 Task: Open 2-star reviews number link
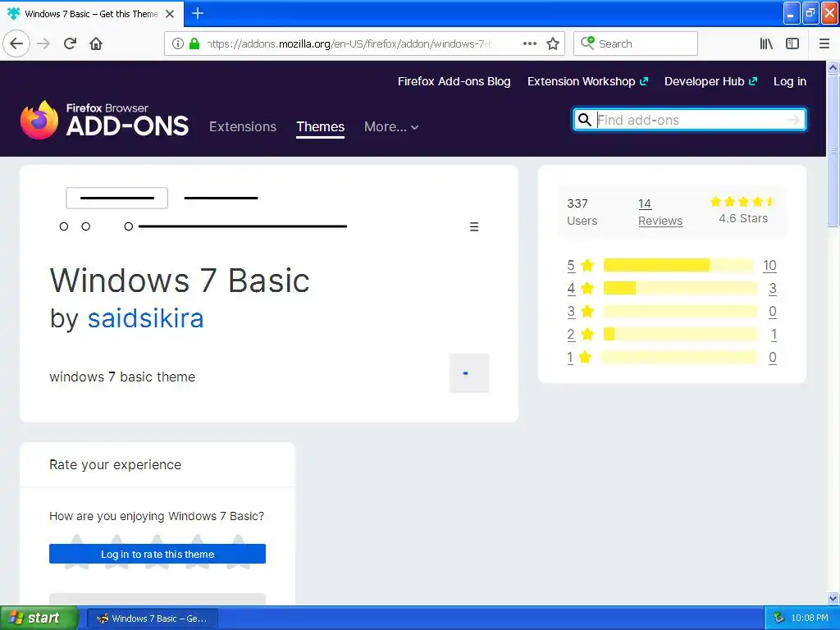click(571, 335)
